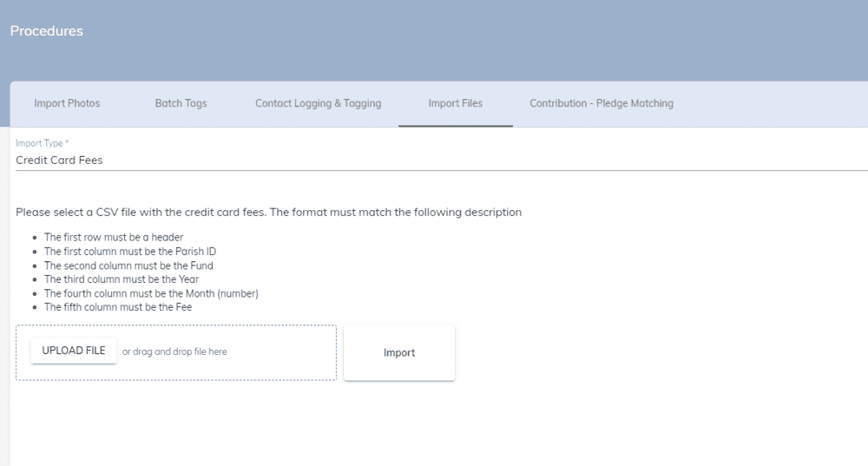Select the Contact Logging & Tagging tab
Viewport: 868px width, 466px height.
[x=319, y=103]
